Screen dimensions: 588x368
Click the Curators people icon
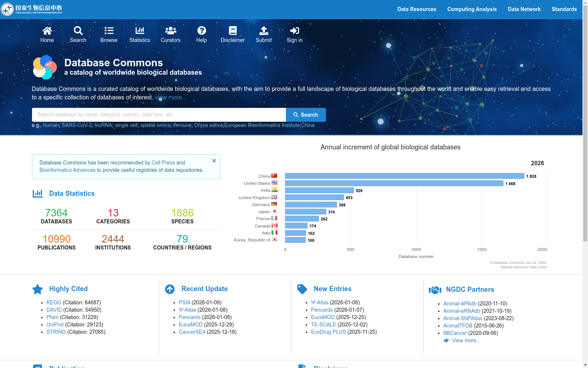[x=171, y=31]
